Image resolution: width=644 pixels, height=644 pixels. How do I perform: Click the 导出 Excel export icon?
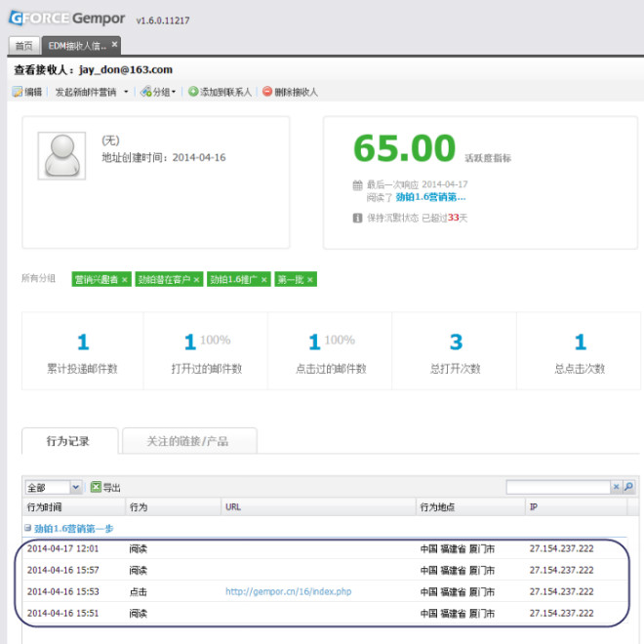click(x=96, y=487)
